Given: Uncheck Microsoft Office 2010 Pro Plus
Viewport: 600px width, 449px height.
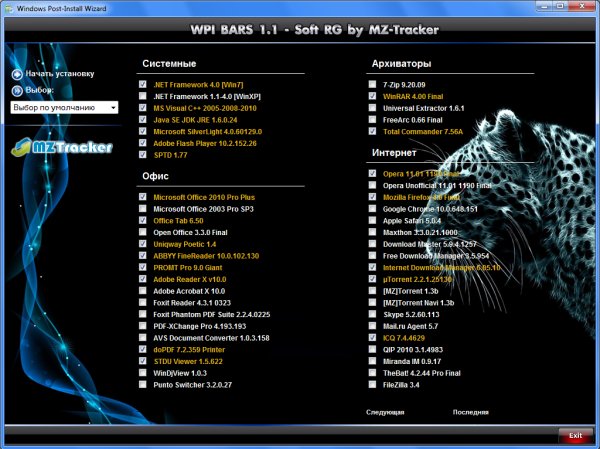Looking at the screenshot, I should tap(143, 197).
